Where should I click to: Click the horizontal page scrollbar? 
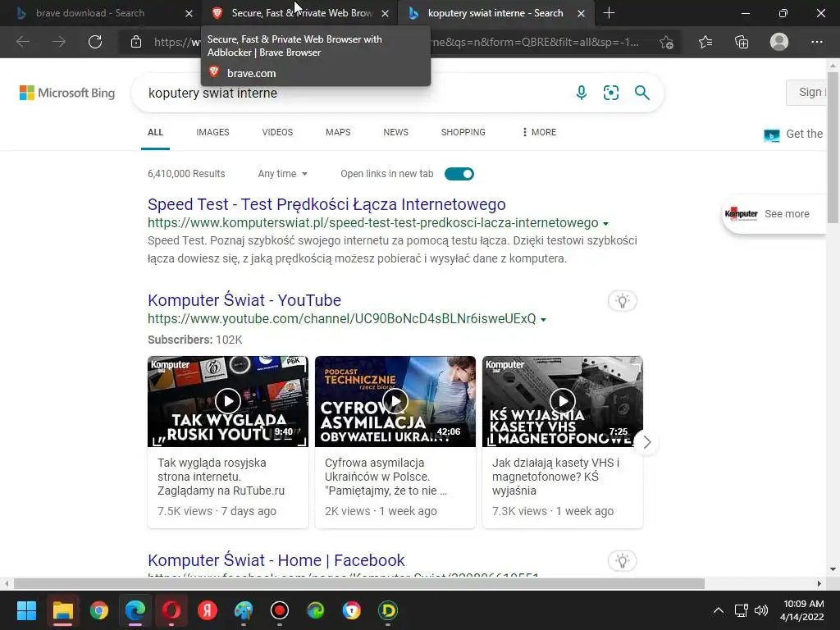359,583
